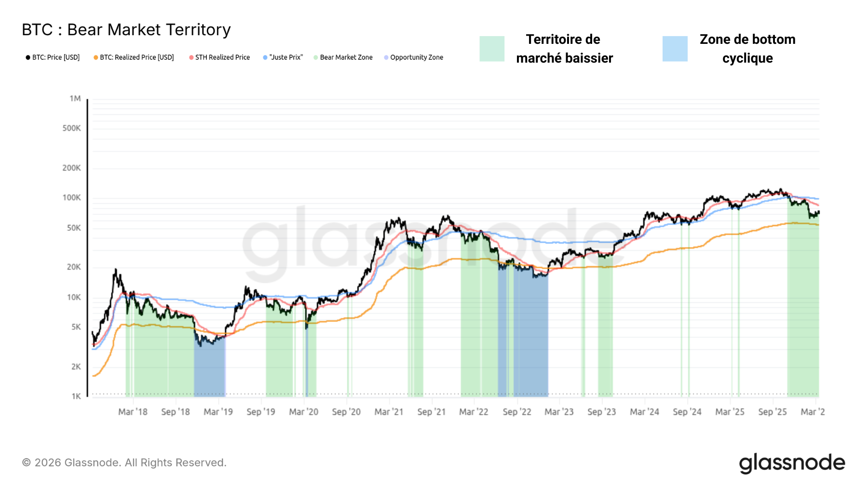This screenshot has width=868, height=488.
Task: Click the "© 2026 Glassnode" copyright text
Action: click(124, 462)
